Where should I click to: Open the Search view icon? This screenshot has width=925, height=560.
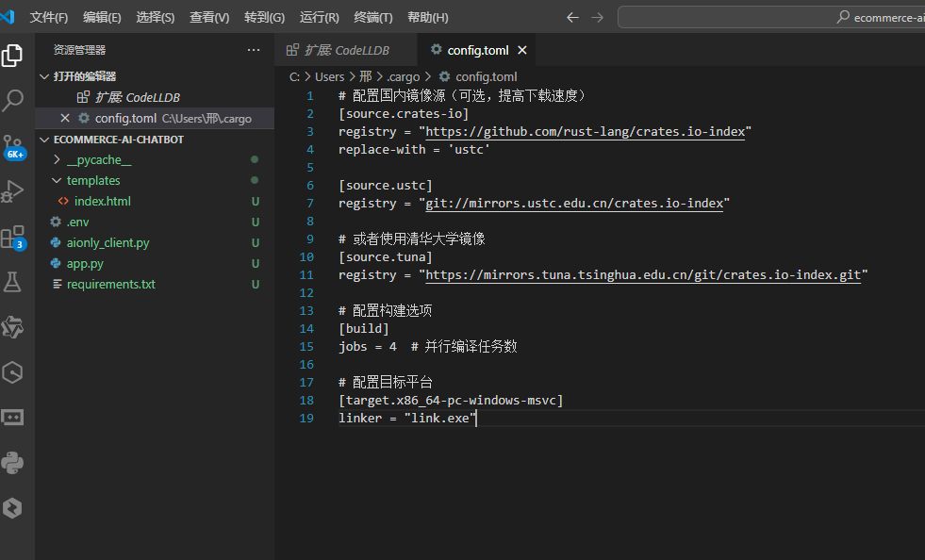point(12,100)
